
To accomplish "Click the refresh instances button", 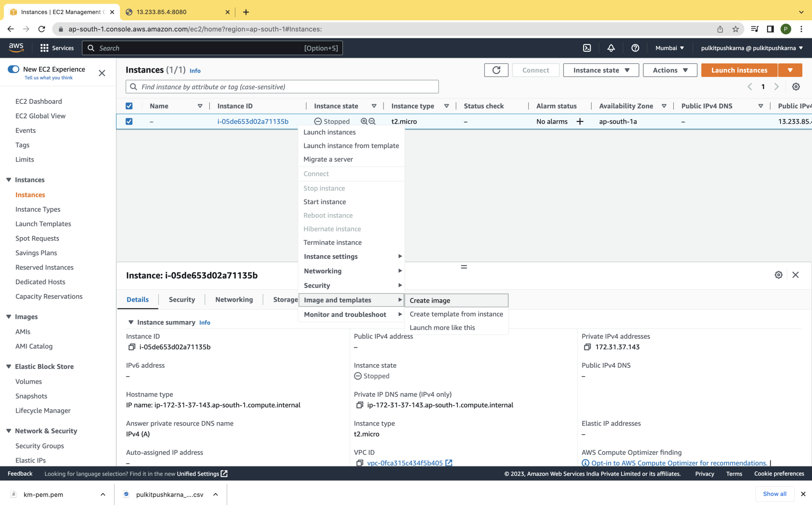I will 496,70.
